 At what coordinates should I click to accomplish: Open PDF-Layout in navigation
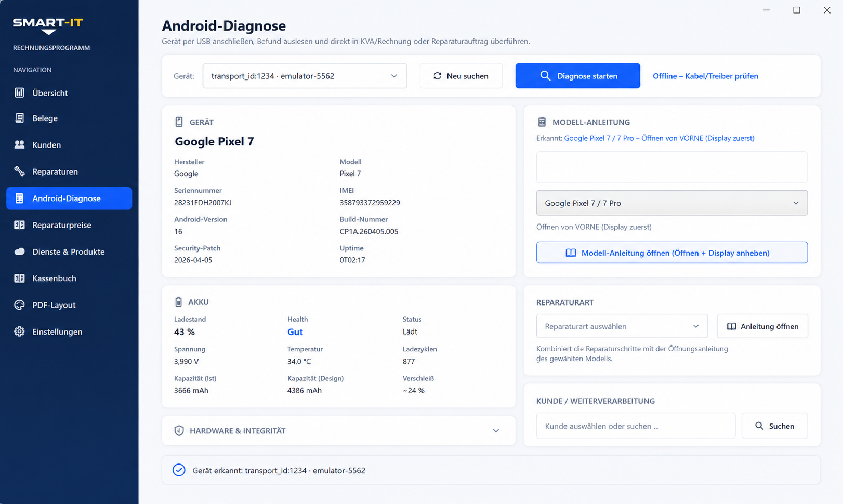[x=69, y=304]
